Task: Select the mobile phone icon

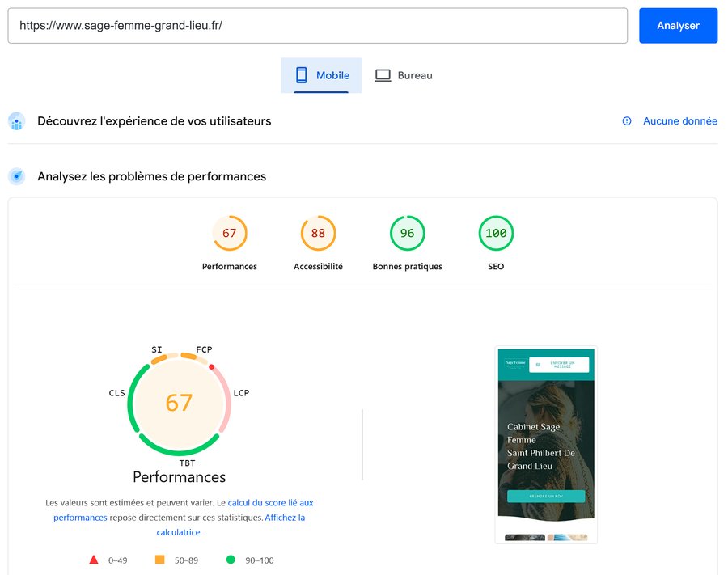Action: [x=299, y=74]
